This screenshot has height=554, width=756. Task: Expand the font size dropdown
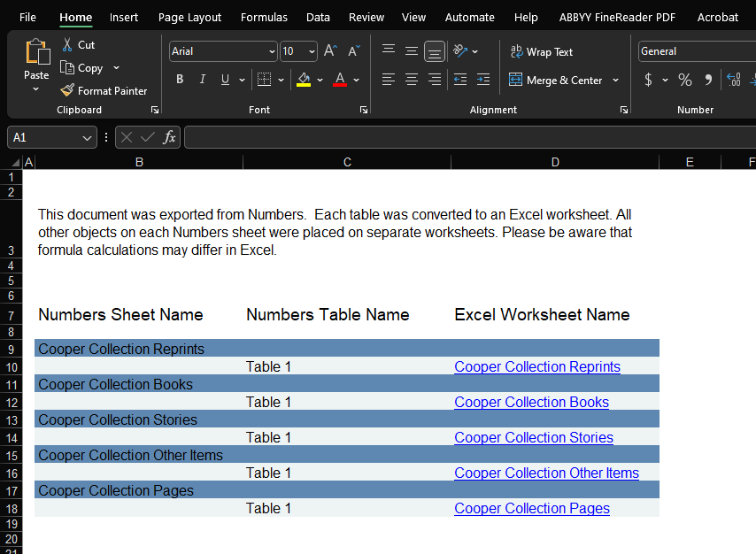(311, 52)
